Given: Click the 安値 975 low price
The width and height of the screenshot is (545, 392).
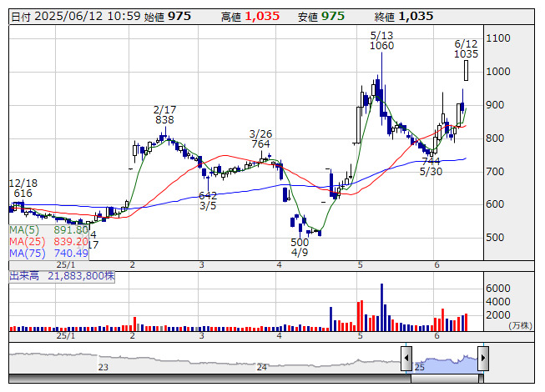Looking at the screenshot, I should pyautogui.click(x=321, y=17).
